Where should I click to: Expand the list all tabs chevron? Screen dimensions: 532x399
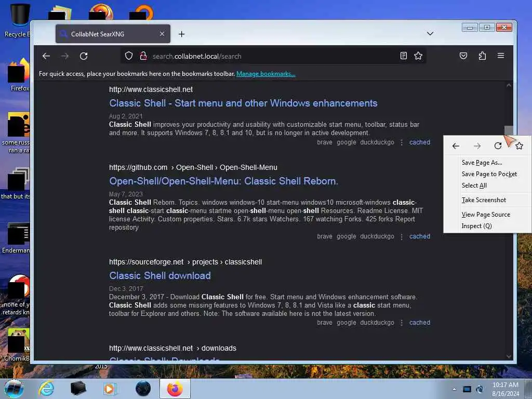pos(430,34)
